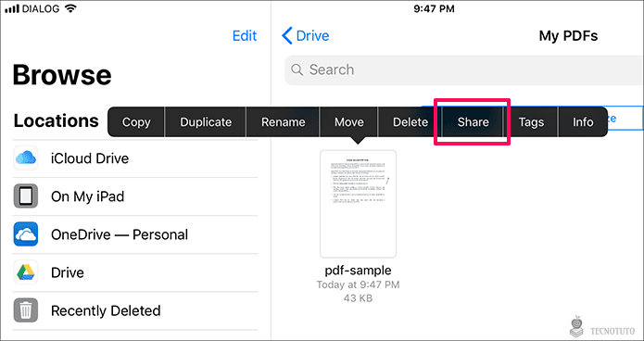Choose Tags in the popup menu
The image size is (644, 341).
click(531, 122)
